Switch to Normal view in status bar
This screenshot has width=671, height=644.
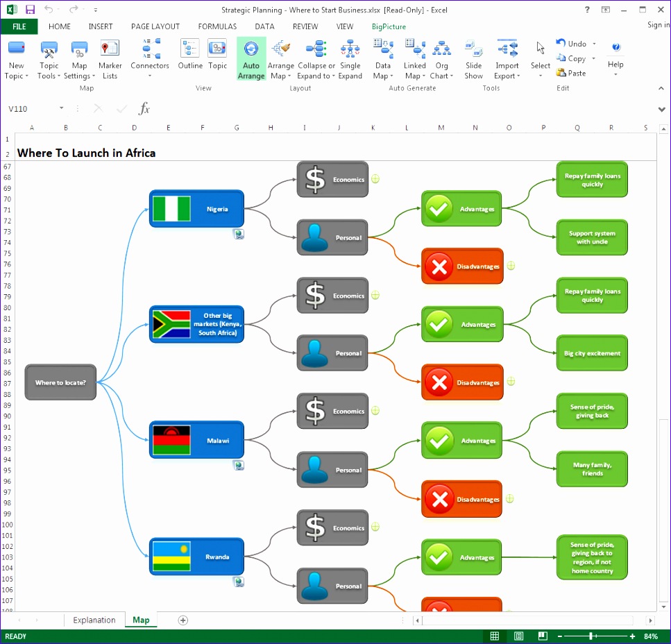(494, 636)
